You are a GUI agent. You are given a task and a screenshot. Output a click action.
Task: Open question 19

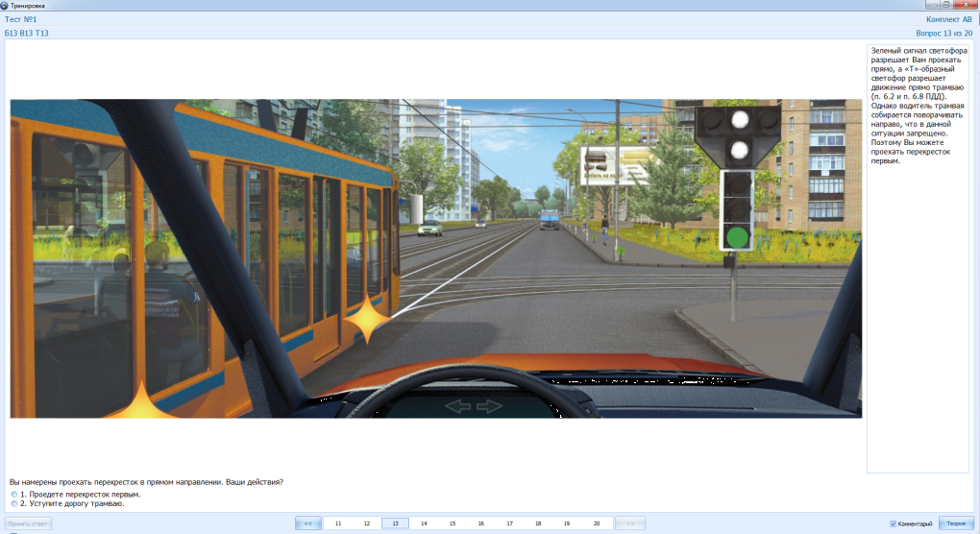(x=567, y=523)
